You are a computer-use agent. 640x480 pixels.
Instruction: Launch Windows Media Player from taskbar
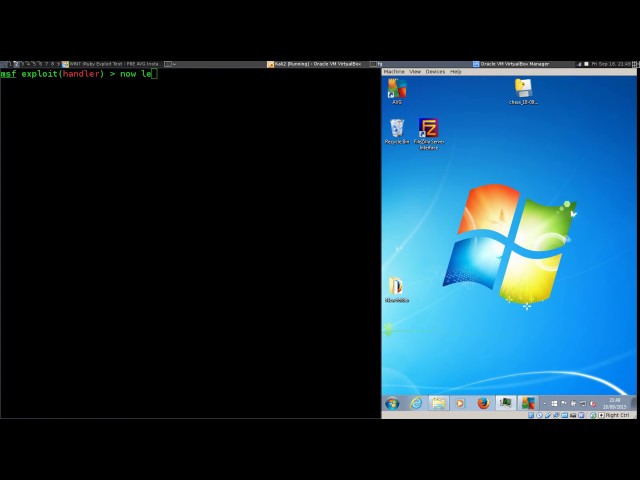tap(460, 404)
